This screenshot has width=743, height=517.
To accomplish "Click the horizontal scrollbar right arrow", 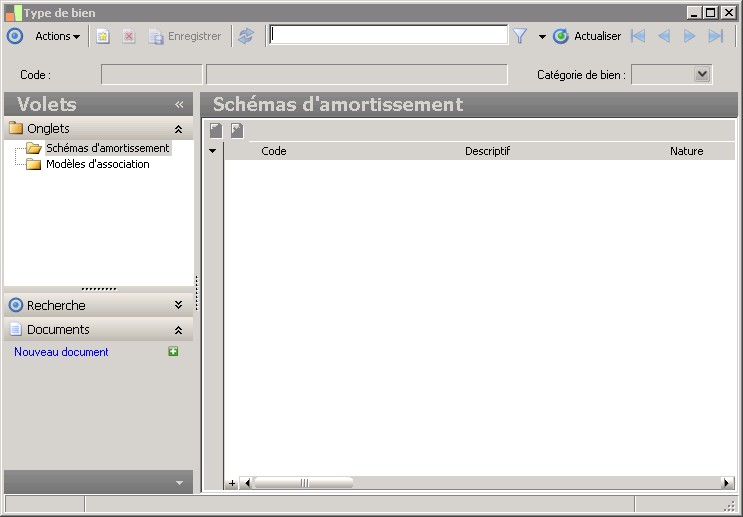I will click(727, 483).
